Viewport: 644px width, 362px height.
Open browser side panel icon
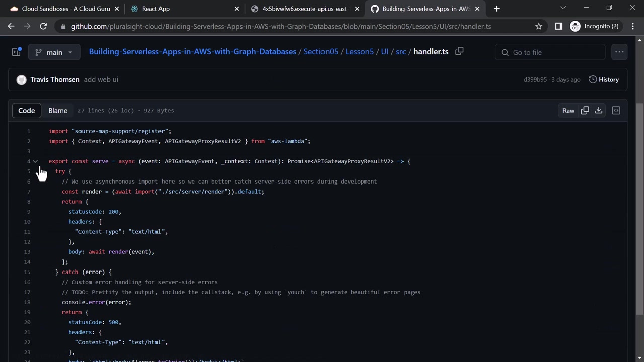(x=558, y=26)
